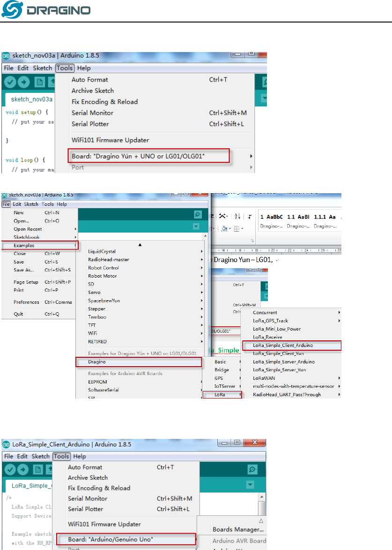392x550 pixels.
Task: Click scroll-up triangle atop the examples list
Action: [140, 244]
